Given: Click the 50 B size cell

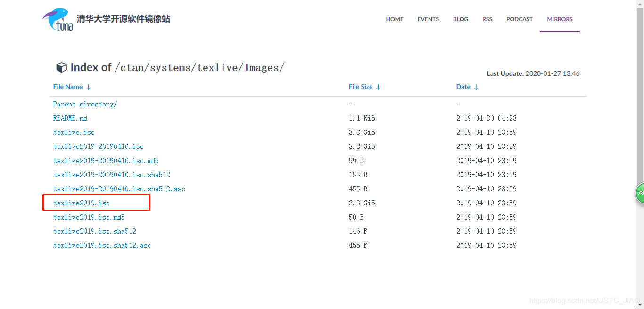Looking at the screenshot, I should pos(356,217).
